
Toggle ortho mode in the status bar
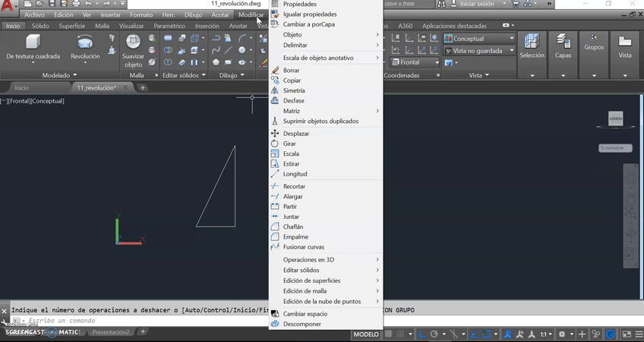pos(421,334)
